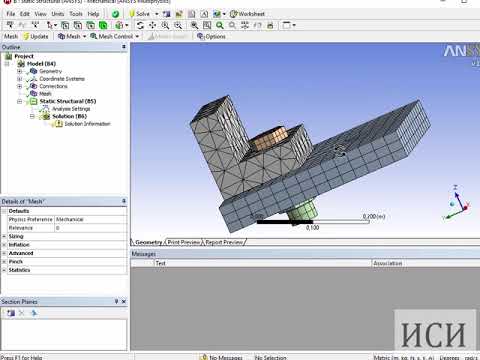The width and height of the screenshot is (480, 360).
Task: Expand the Sizing section
Action: (4, 236)
